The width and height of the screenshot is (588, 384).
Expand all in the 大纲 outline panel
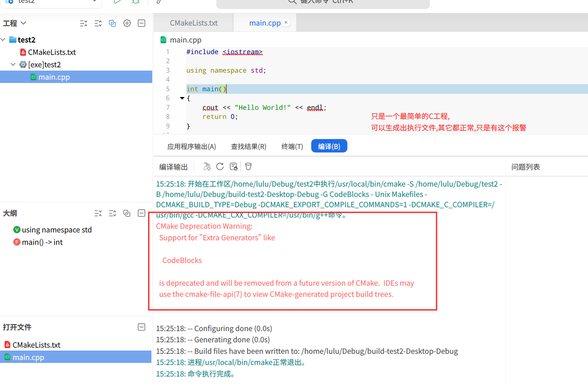(x=113, y=213)
